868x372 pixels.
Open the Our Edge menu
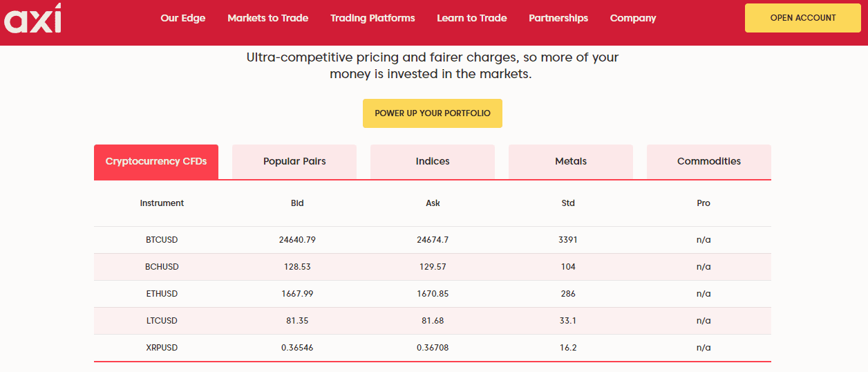pyautogui.click(x=183, y=18)
